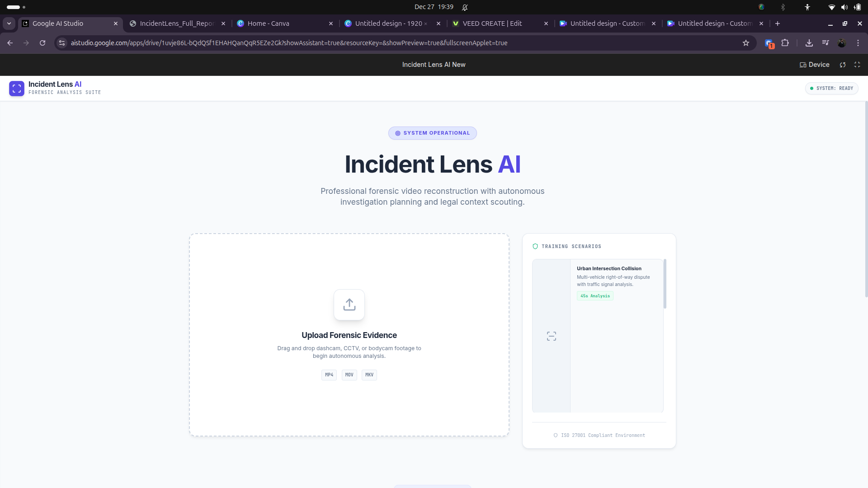Screen dimensions: 868x488
Task: Switch to the Home - Canva tab
Action: click(268, 23)
